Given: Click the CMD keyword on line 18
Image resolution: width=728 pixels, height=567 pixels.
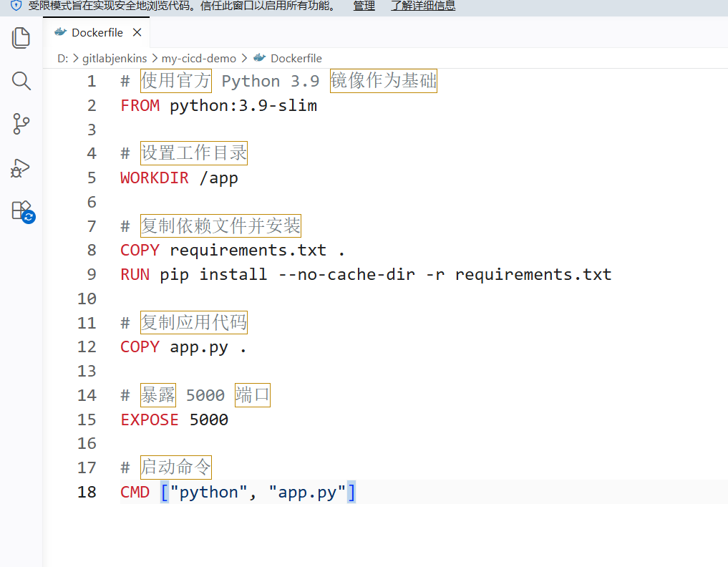Looking at the screenshot, I should coord(135,492).
